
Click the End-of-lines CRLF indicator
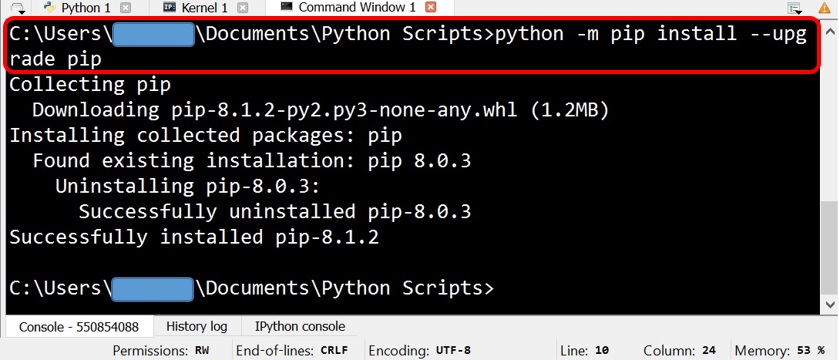coord(292,351)
